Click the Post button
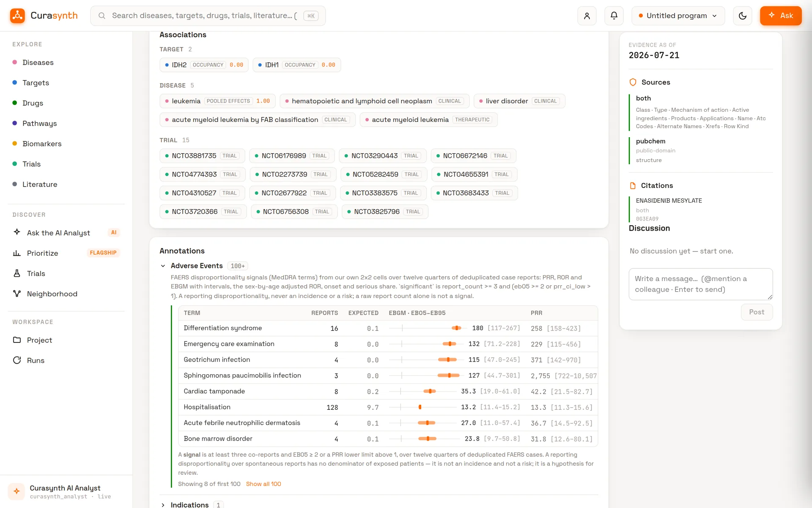 pos(757,312)
